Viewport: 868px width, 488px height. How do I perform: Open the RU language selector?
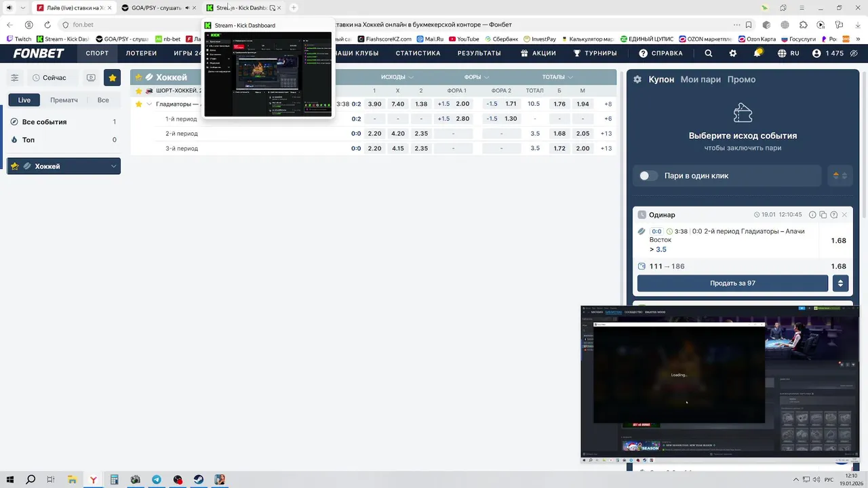[789, 54]
